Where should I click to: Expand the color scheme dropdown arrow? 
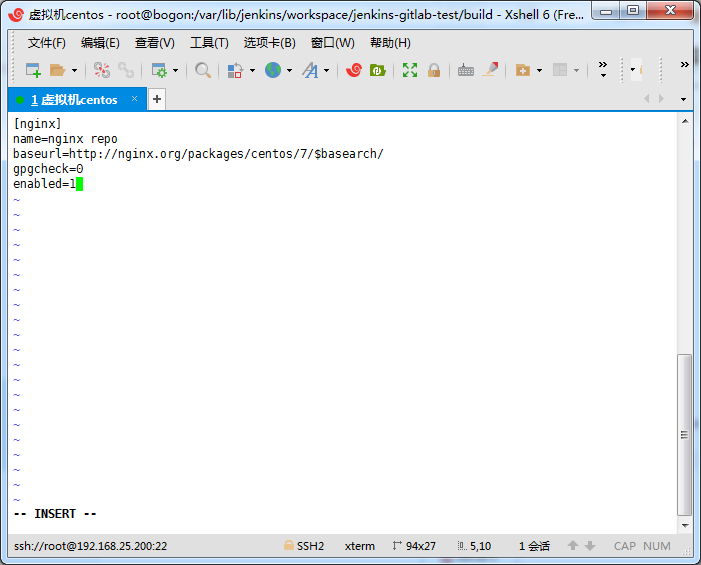coord(252,70)
